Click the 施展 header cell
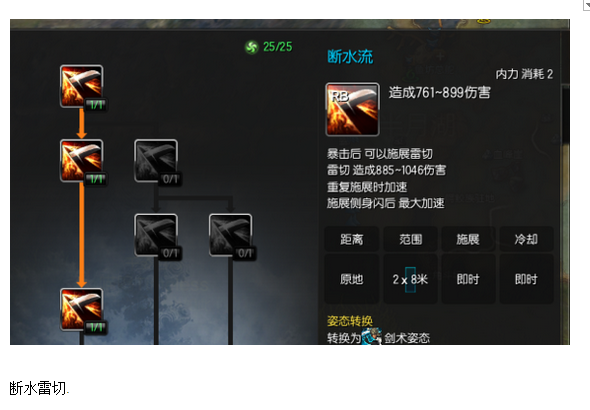The image size is (590, 410). [x=468, y=239]
